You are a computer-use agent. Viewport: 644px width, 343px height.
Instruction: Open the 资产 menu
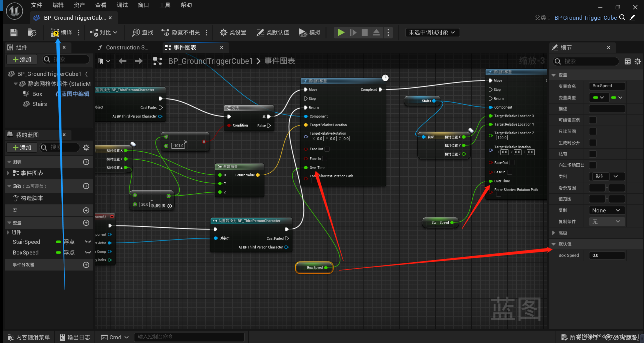pos(79,5)
